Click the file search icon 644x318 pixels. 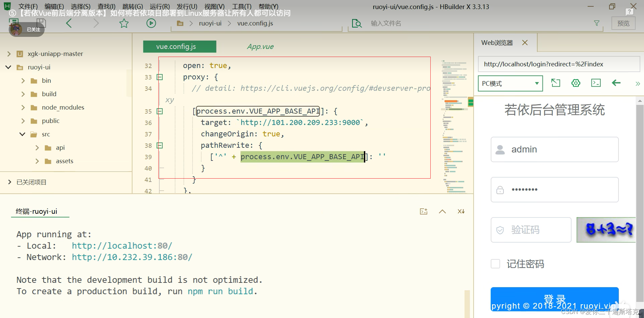357,23
